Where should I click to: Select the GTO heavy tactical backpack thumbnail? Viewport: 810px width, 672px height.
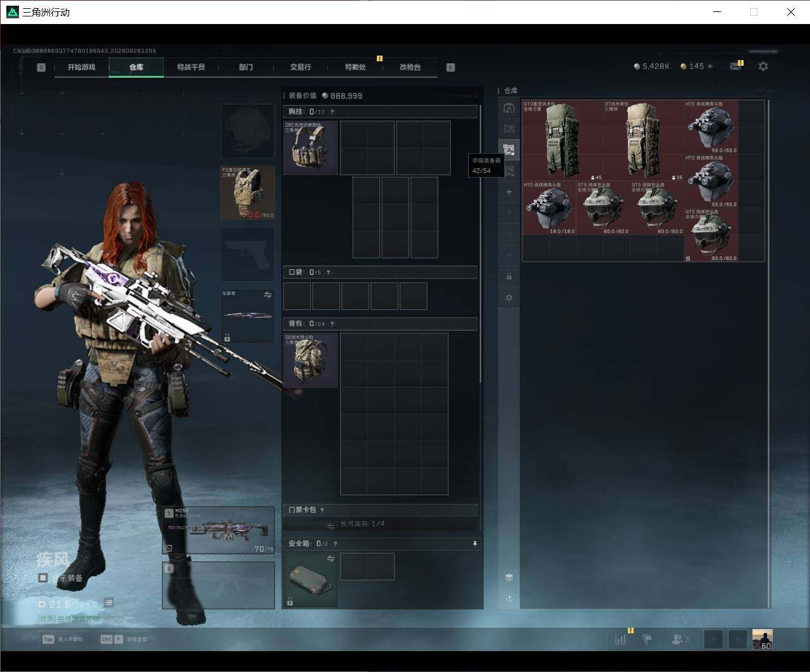(x=561, y=140)
